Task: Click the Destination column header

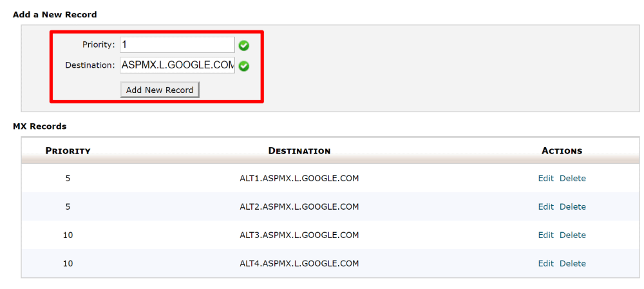Action: point(299,151)
